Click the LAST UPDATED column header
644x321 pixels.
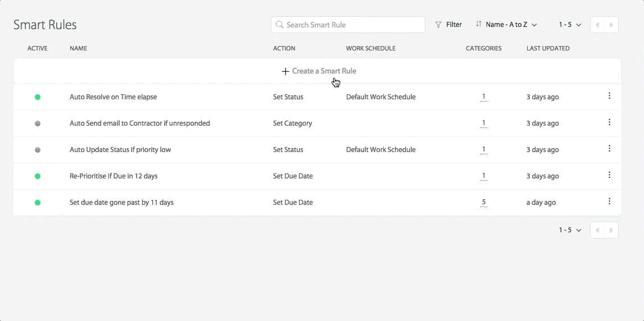(x=548, y=48)
